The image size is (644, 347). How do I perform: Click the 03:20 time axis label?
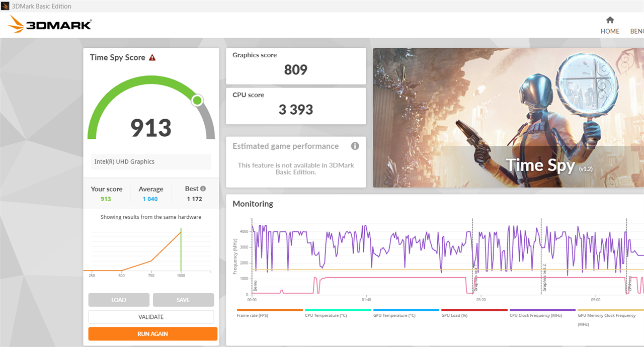(480, 300)
